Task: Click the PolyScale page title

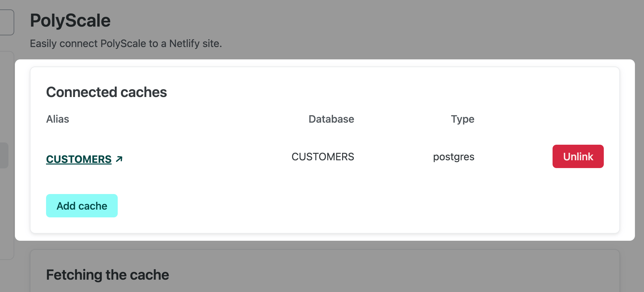Action: coord(70,20)
